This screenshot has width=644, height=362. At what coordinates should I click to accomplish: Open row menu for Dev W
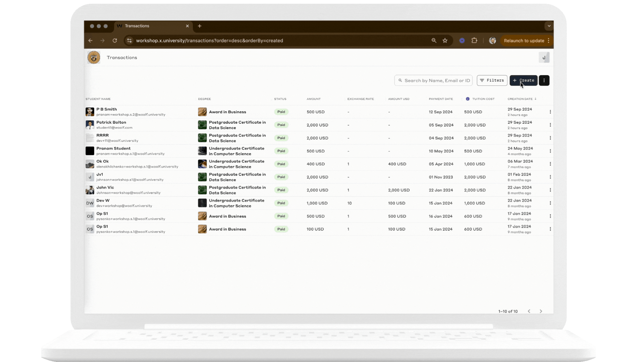coord(550,203)
